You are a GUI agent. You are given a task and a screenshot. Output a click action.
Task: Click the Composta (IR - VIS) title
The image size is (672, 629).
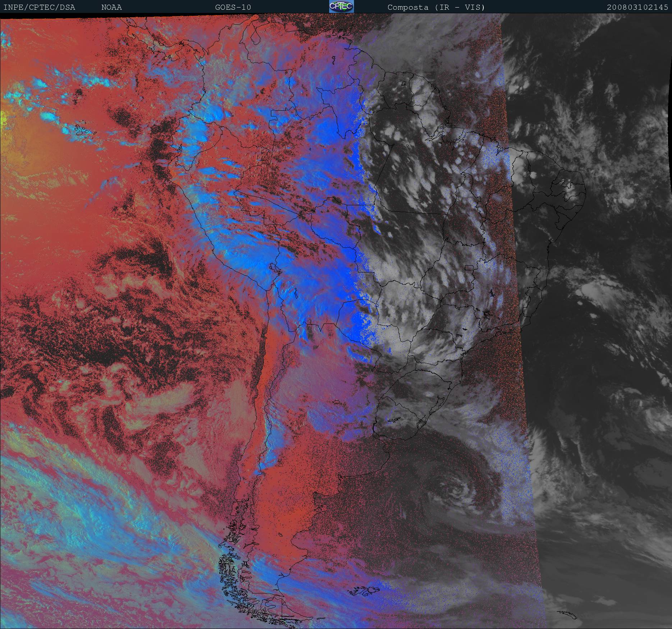click(x=436, y=7)
